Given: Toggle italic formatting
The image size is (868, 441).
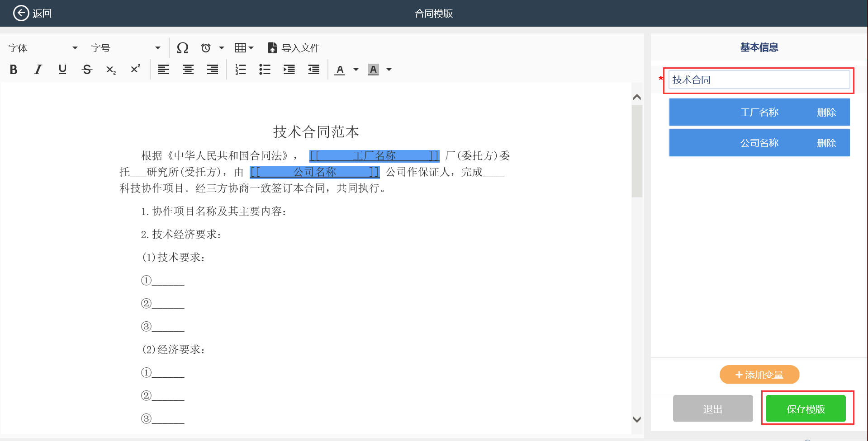Looking at the screenshot, I should coord(38,70).
